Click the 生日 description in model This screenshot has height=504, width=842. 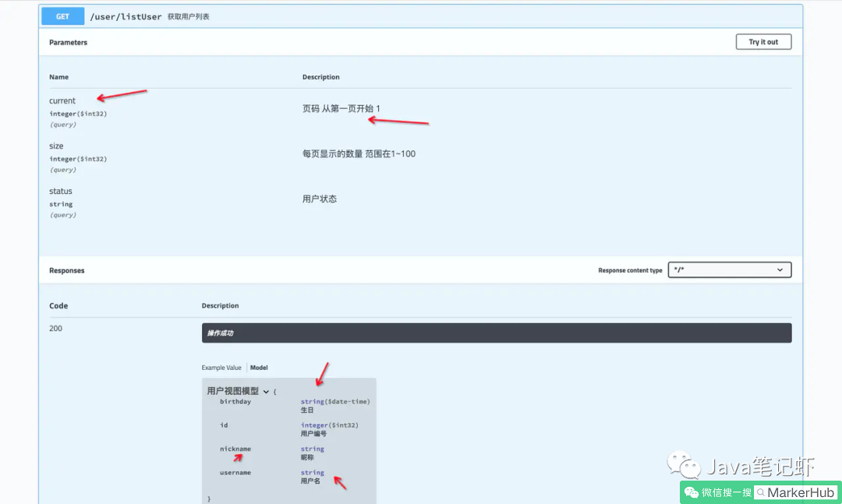click(x=307, y=410)
